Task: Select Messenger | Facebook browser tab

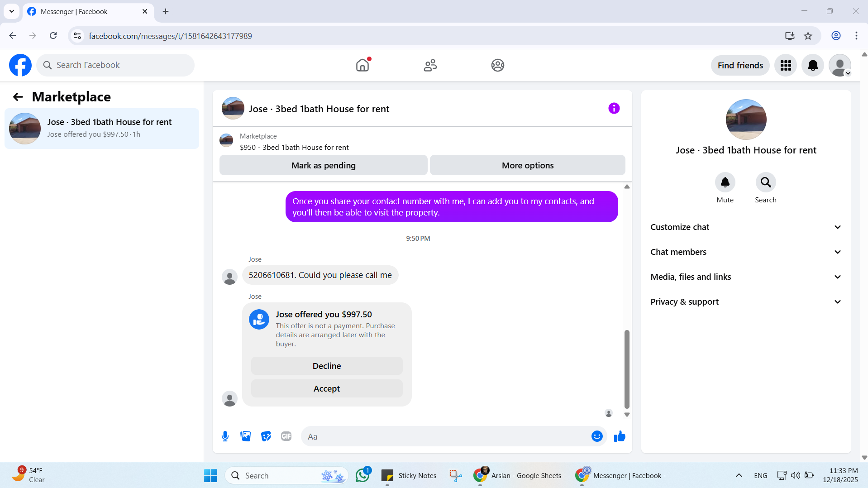Action: click(88, 11)
